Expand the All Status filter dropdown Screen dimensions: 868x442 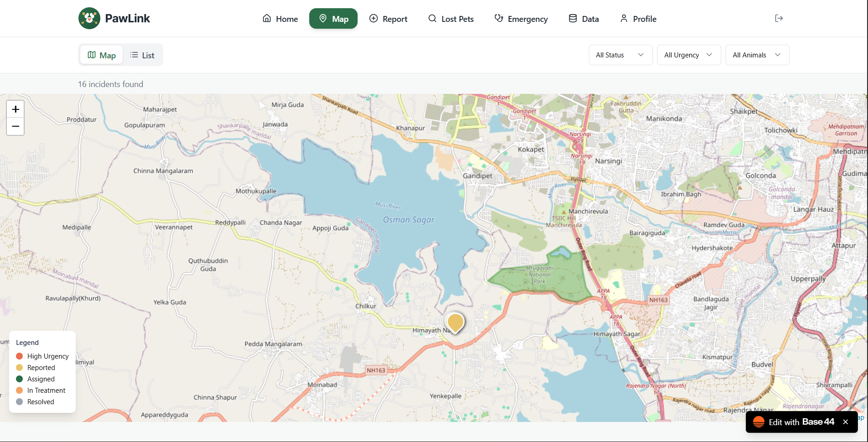pos(620,55)
